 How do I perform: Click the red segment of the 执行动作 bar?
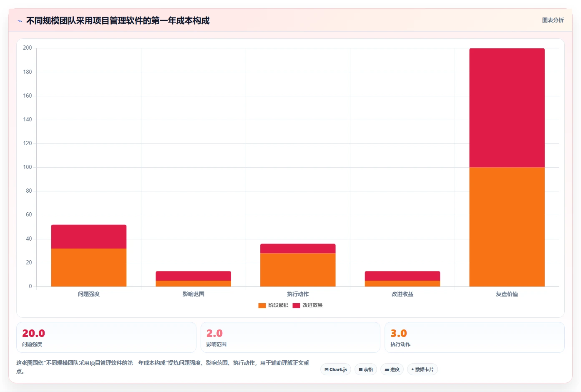[298, 248]
